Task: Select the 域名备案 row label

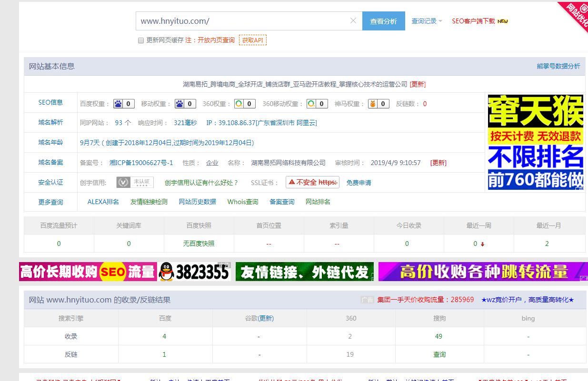Action: [50, 162]
